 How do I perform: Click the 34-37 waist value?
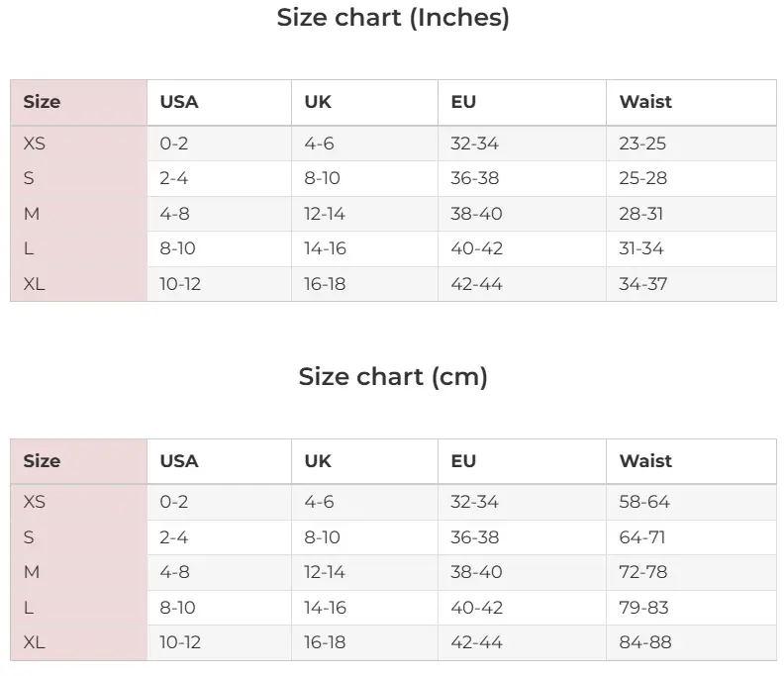click(642, 284)
